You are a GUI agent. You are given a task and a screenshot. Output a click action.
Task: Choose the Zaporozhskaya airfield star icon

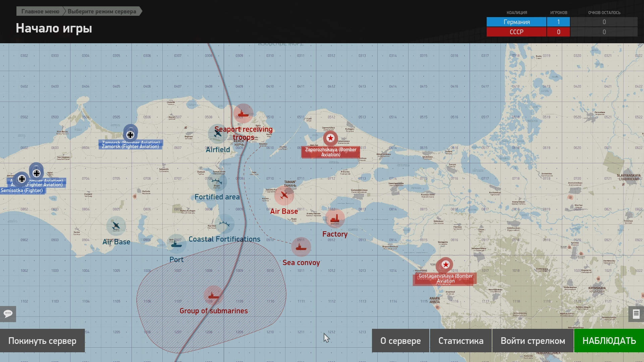pos(330,138)
